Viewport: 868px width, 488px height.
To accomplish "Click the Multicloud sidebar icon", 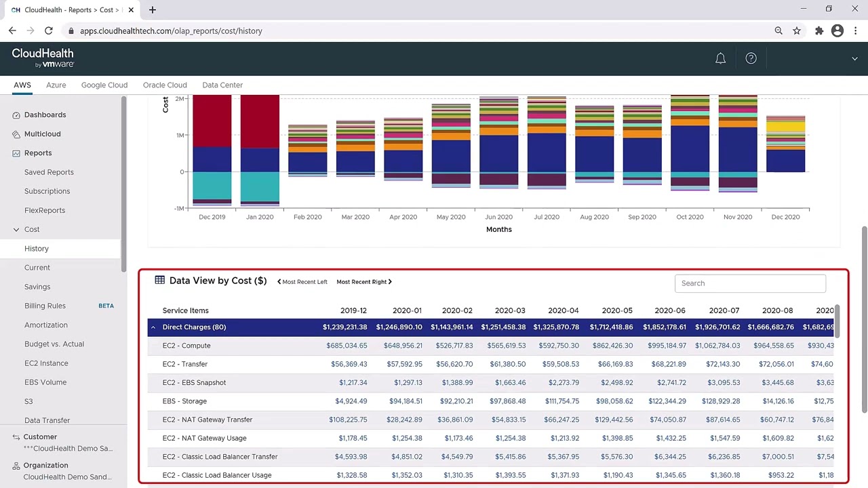I will 16,134.
